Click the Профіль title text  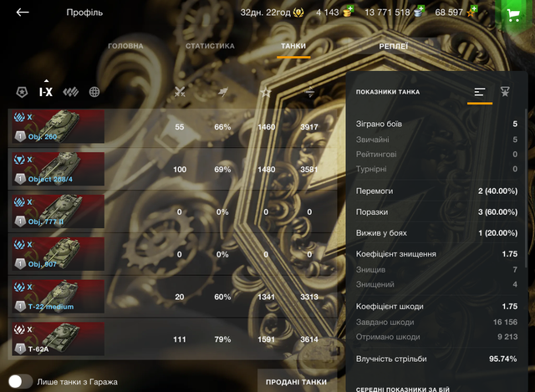coord(84,13)
